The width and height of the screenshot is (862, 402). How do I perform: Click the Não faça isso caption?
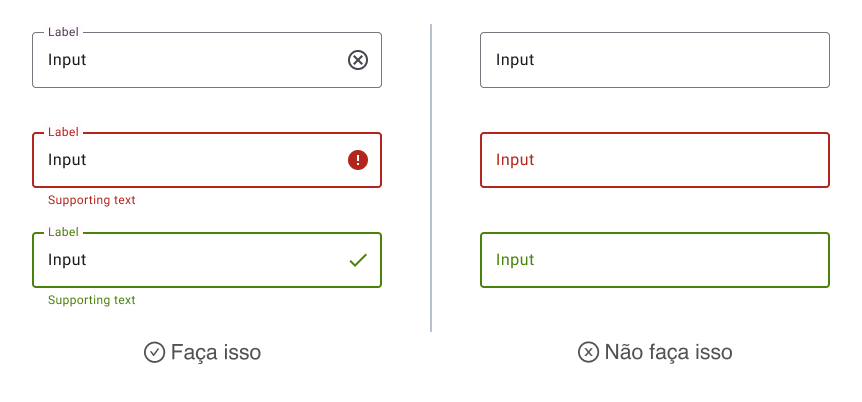coord(668,352)
